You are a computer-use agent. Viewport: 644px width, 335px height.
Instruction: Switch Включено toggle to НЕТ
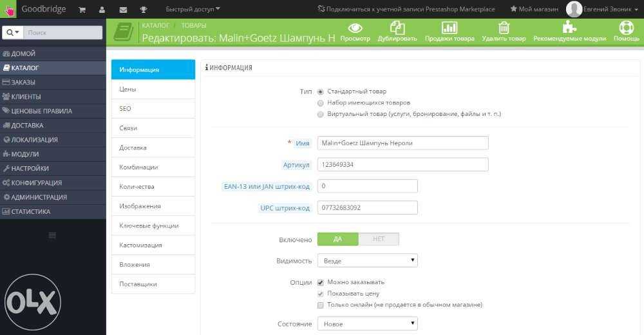pos(378,239)
